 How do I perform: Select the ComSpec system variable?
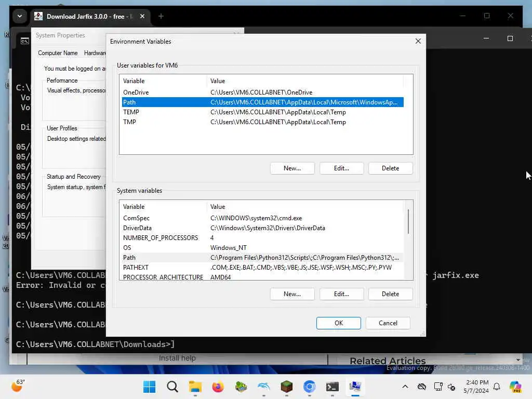(x=262, y=218)
